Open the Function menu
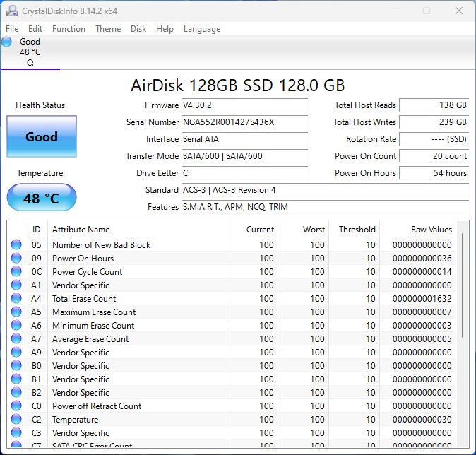The height and width of the screenshot is (455, 476). 69,29
